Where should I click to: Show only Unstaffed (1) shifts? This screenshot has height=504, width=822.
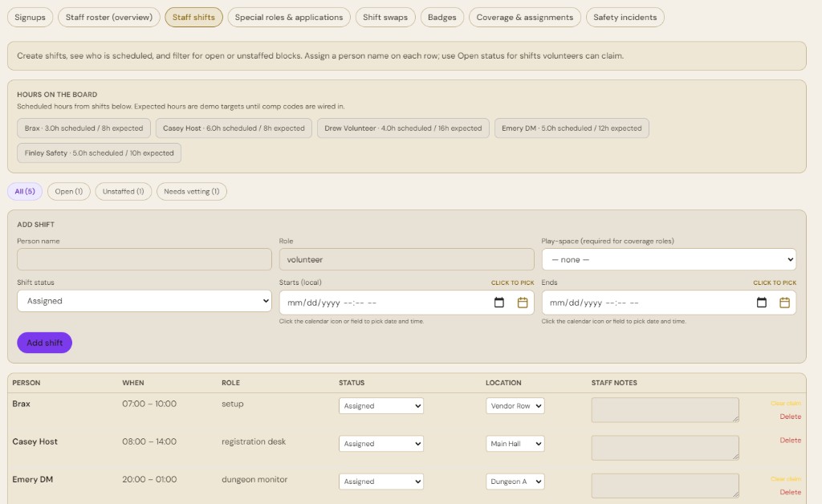[123, 191]
